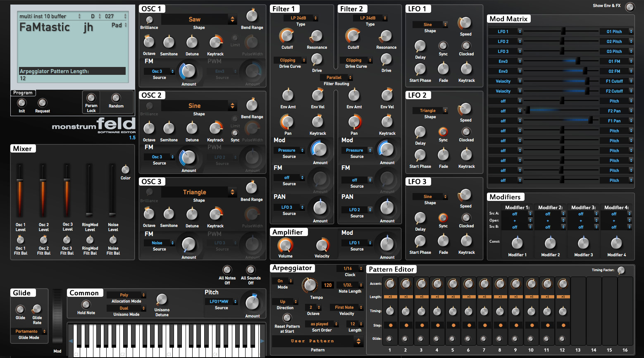Open the Arpeggiator Clock 1/16 dropdown
This screenshot has height=358, width=644.
pyautogui.click(x=350, y=269)
